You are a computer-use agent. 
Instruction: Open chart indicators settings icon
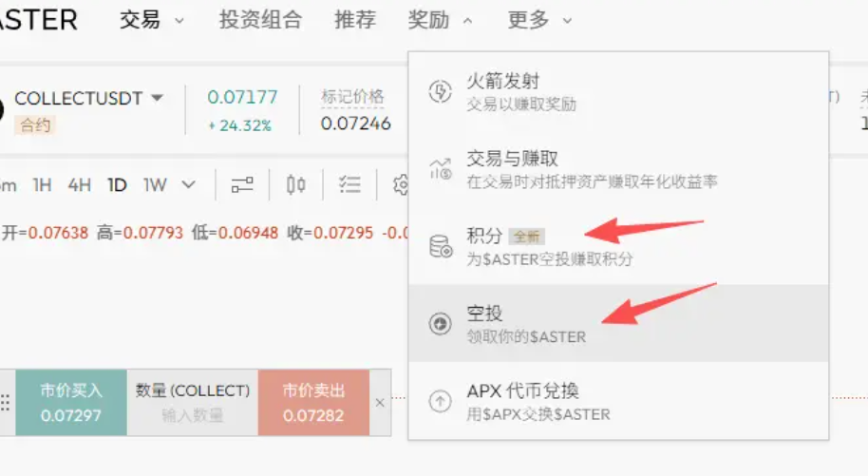pyautogui.click(x=242, y=184)
